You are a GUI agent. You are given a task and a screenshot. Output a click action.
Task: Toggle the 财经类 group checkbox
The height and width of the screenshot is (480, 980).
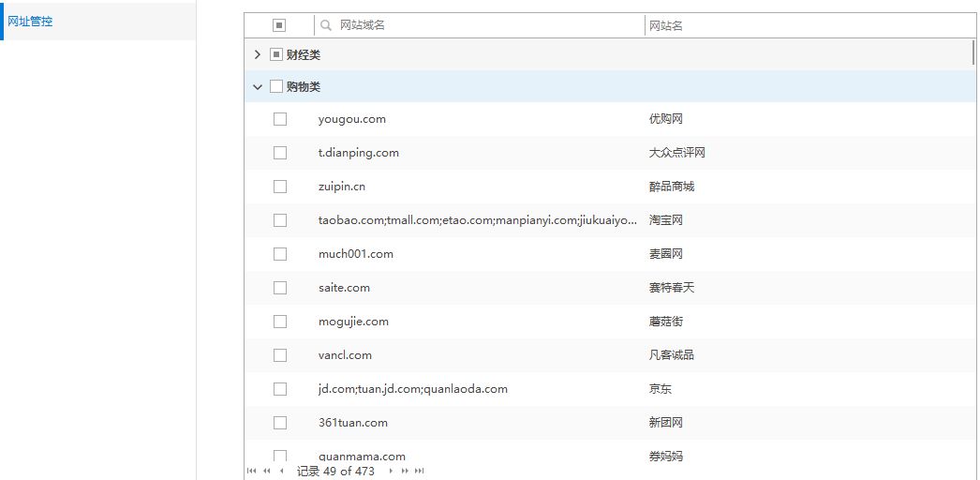click(276, 54)
